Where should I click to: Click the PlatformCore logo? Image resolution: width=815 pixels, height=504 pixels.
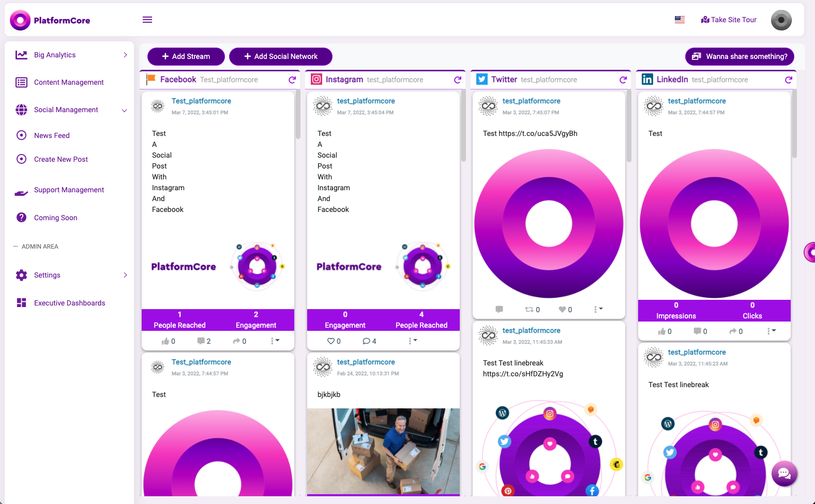(50, 20)
